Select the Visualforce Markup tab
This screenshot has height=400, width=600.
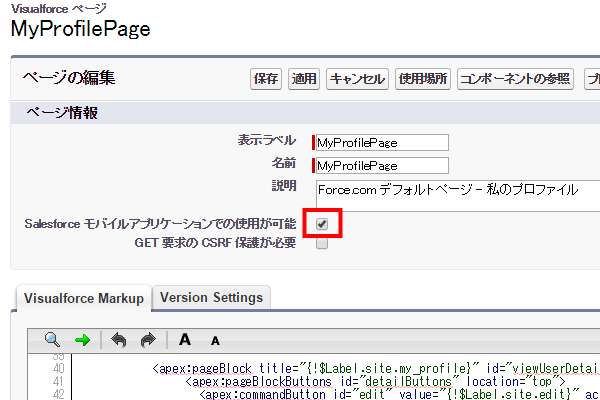[x=83, y=298]
